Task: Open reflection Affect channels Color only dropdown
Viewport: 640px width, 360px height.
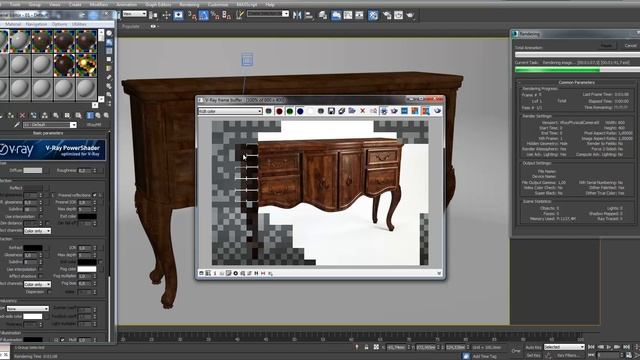Action: pyautogui.click(x=37, y=231)
